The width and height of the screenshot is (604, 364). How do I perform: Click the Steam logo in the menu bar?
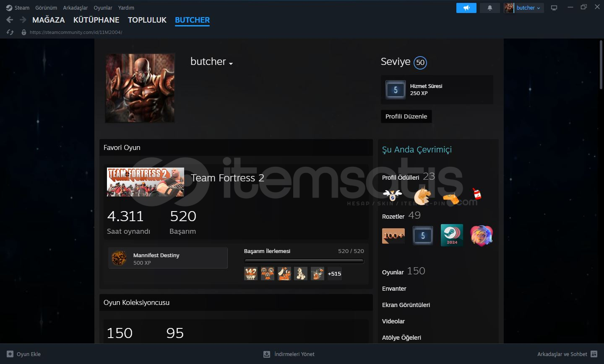click(x=9, y=8)
